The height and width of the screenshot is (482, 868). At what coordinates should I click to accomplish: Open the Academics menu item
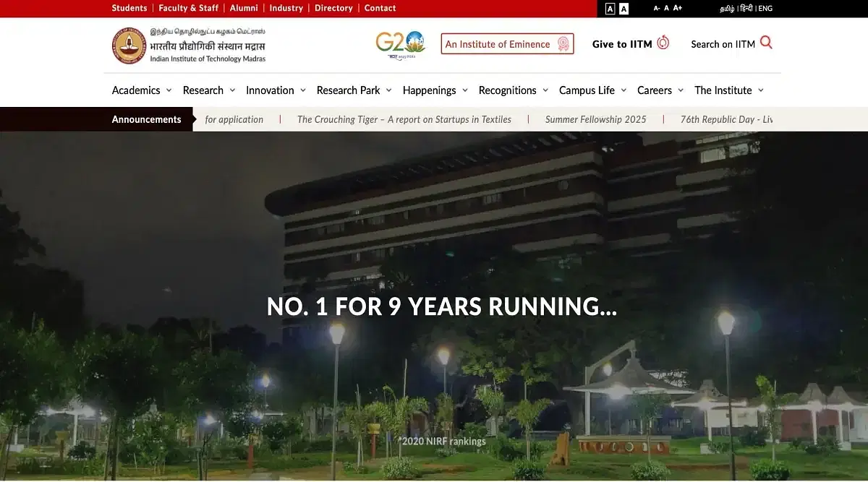click(x=136, y=90)
